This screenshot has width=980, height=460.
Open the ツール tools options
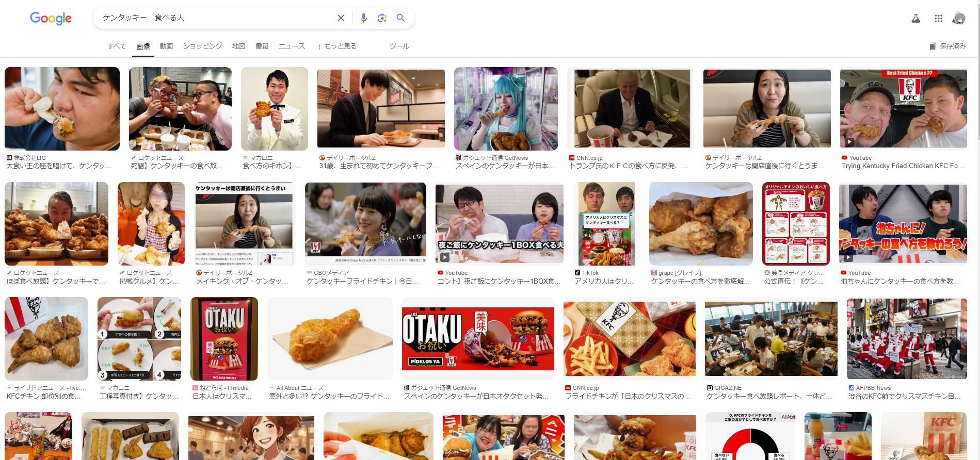[x=399, y=46]
